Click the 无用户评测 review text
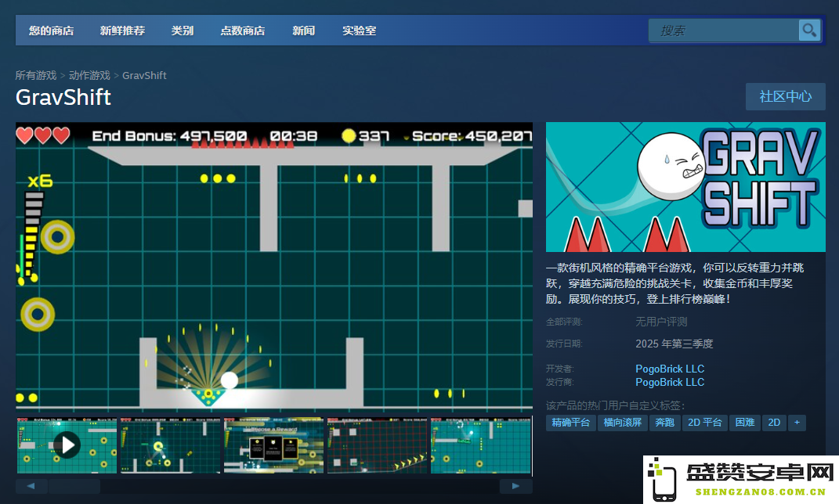Screen dimensions: 839x504 pyautogui.click(x=661, y=322)
